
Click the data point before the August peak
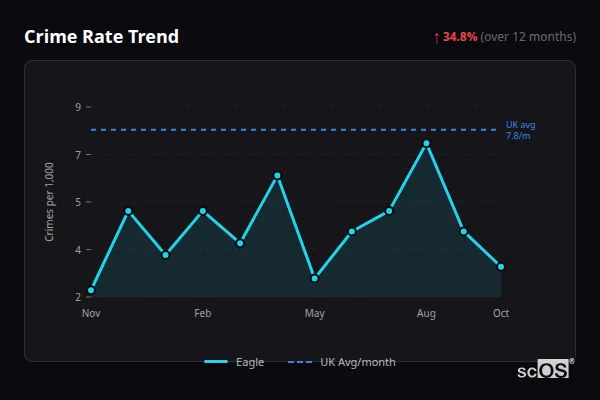pyautogui.click(x=389, y=211)
